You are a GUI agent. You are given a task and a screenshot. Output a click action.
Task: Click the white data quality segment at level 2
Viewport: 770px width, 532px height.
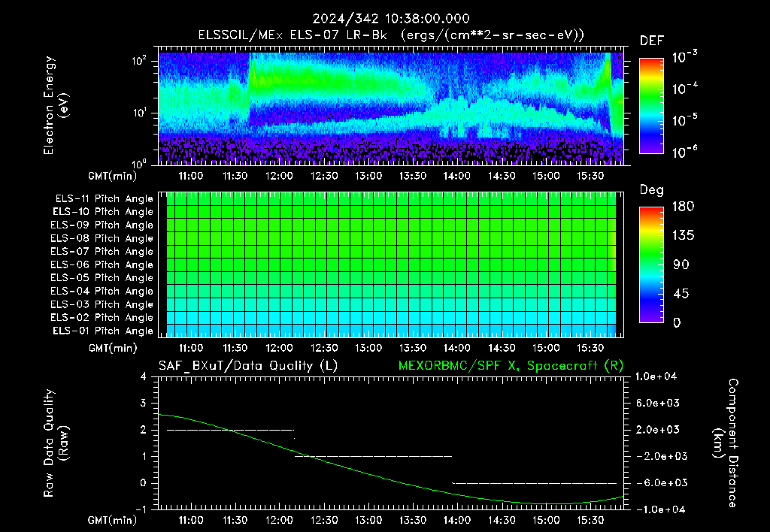pos(230,430)
